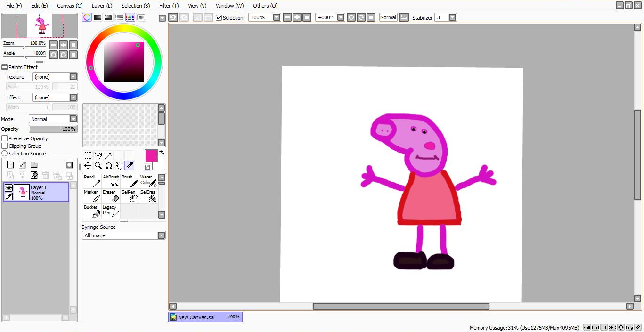The height and width of the screenshot is (332, 644).
Task: Toggle the scratchpad panel
Action: tap(141, 17)
